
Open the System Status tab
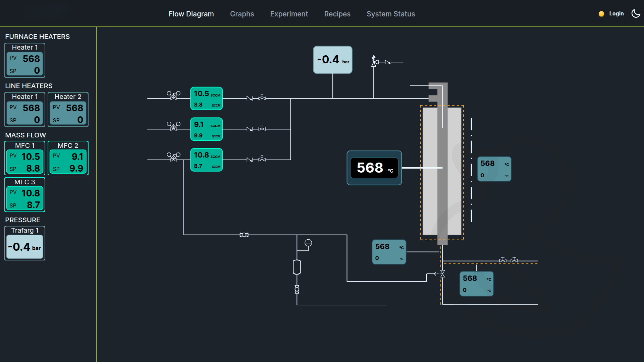tap(391, 14)
